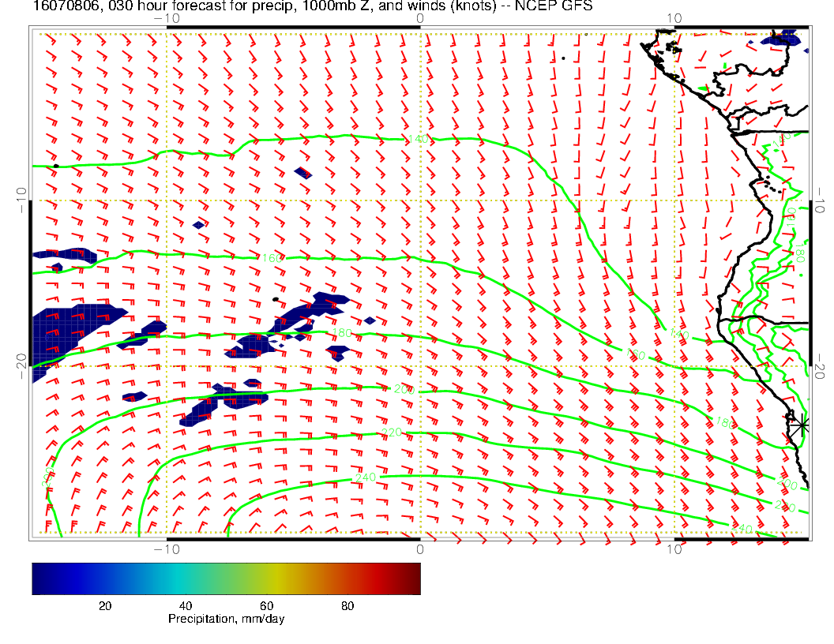The image size is (834, 644).
Task: Click the 240 contour label in the lower center
Action: pyautogui.click(x=365, y=477)
